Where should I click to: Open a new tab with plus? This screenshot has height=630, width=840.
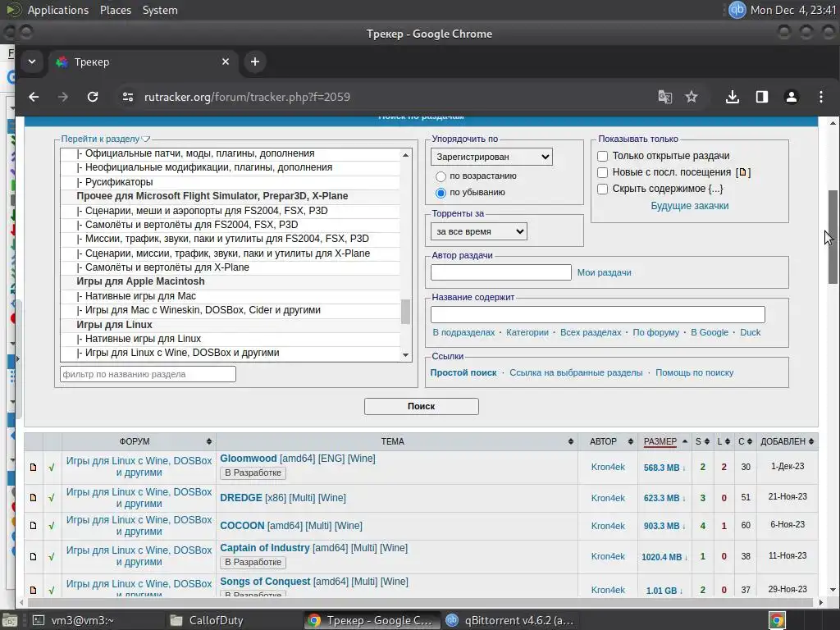coord(255,62)
